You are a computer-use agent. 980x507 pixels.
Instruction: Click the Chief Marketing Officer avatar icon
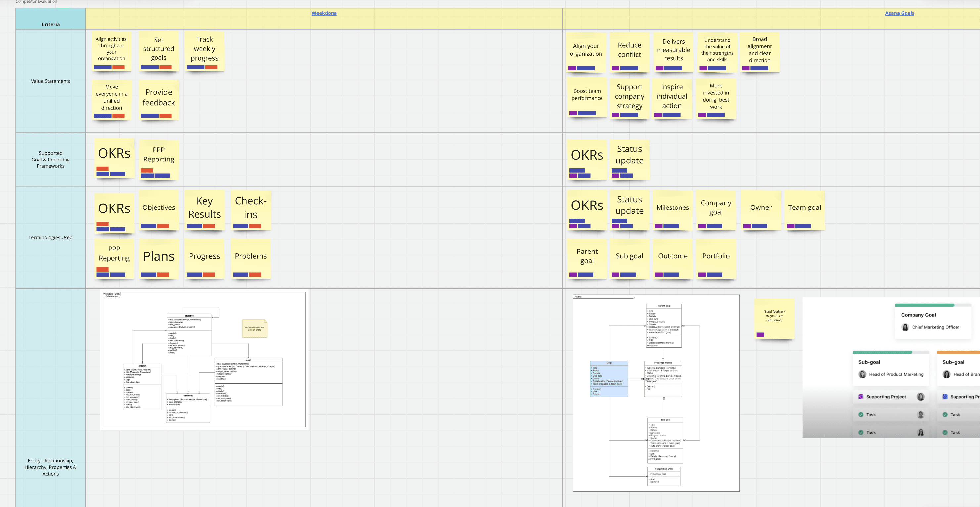[905, 327]
